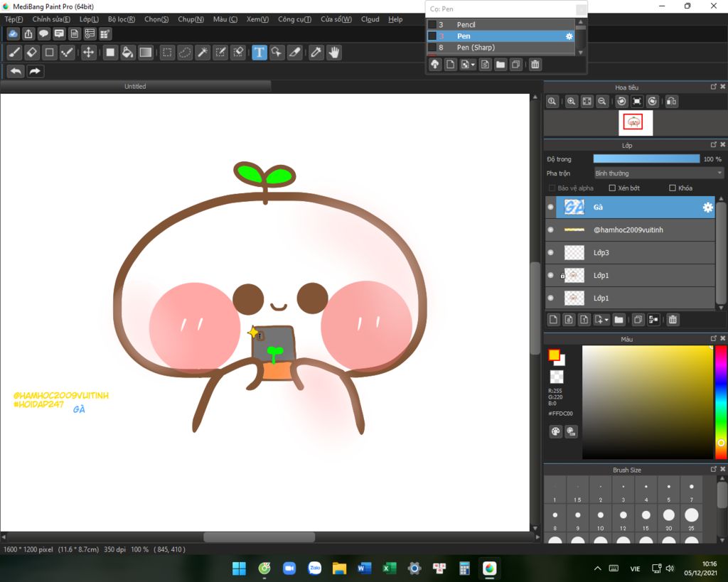Choose brush size 10 preset
This screenshot has height=582, width=728.
[600, 519]
